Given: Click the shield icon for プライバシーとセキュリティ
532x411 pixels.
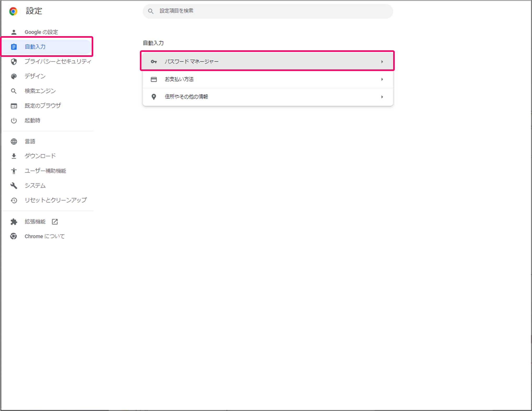Looking at the screenshot, I should [x=14, y=62].
